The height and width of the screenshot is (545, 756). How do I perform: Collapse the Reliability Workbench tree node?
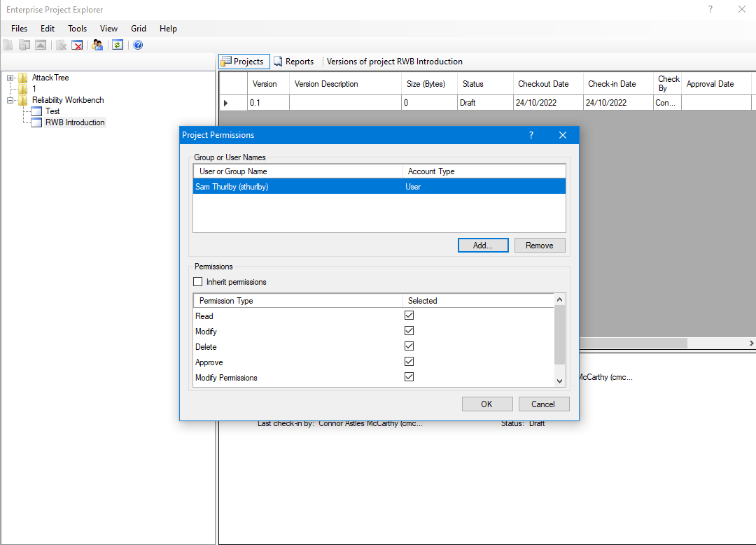tap(10, 100)
